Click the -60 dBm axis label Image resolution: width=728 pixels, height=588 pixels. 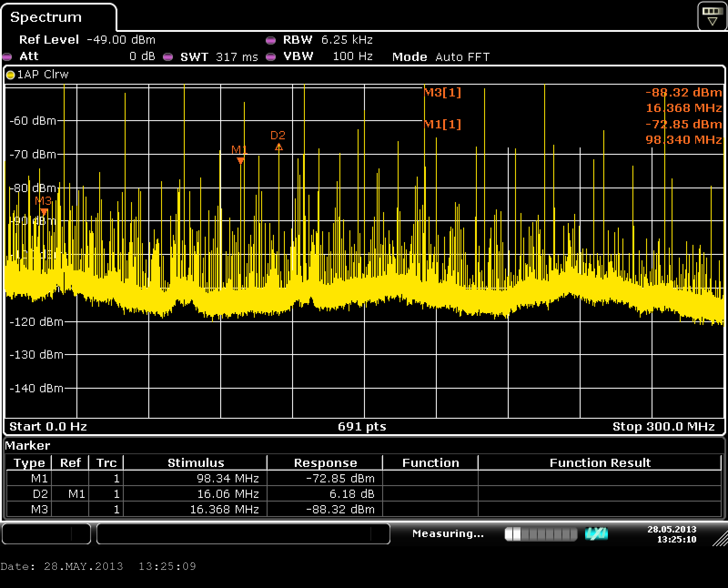click(33, 121)
